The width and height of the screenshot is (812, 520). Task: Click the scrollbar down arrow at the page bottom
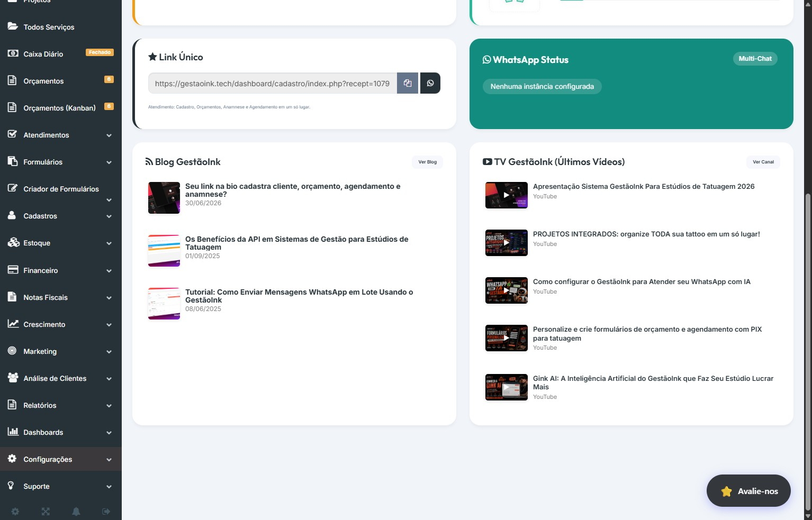[808, 516]
